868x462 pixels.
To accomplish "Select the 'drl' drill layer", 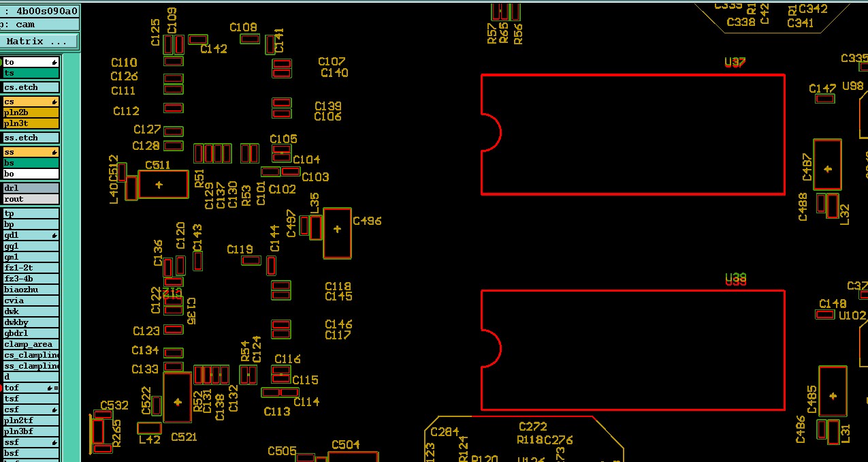I will (x=31, y=188).
